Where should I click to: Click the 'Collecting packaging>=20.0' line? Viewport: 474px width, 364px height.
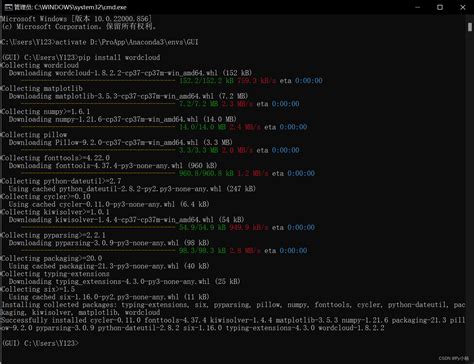[x=52, y=258]
